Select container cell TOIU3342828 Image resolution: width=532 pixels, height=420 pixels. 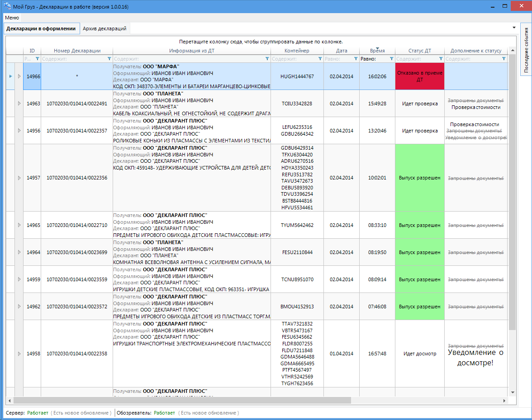297,104
